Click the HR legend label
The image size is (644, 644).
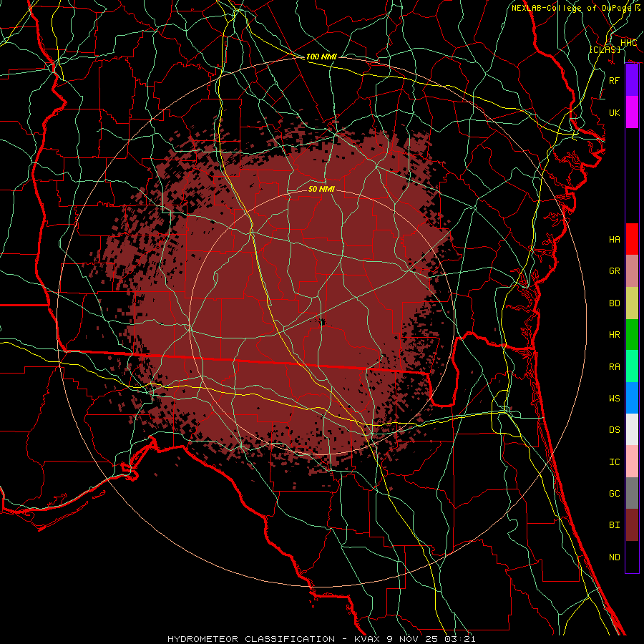point(615,335)
